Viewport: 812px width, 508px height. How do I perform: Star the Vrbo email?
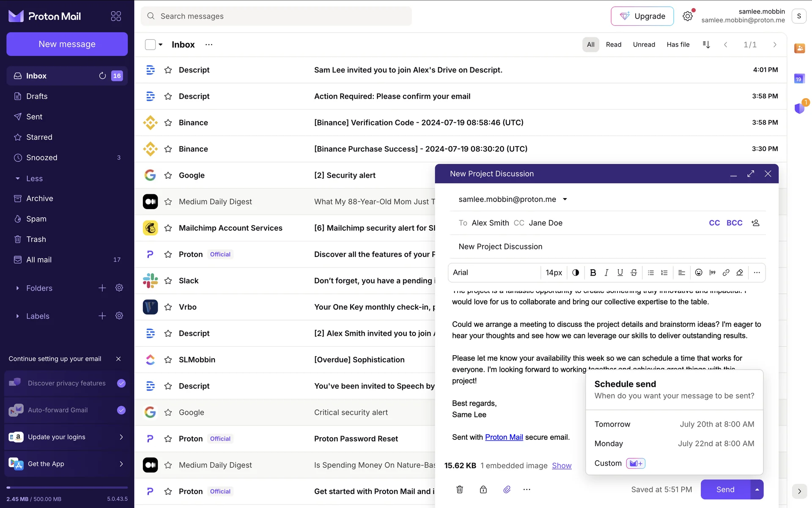(x=168, y=307)
